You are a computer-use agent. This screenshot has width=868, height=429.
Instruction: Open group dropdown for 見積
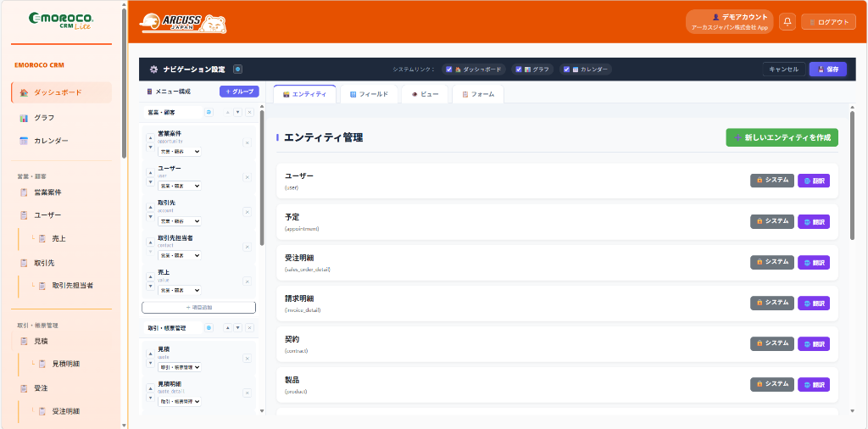(180, 367)
